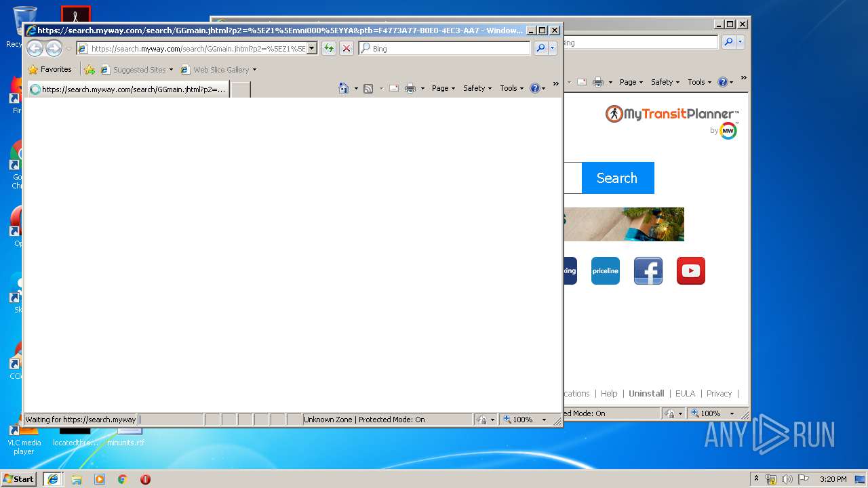Click the Home icon in front IE command bar
This screenshot has height=488, width=868.
click(x=344, y=88)
